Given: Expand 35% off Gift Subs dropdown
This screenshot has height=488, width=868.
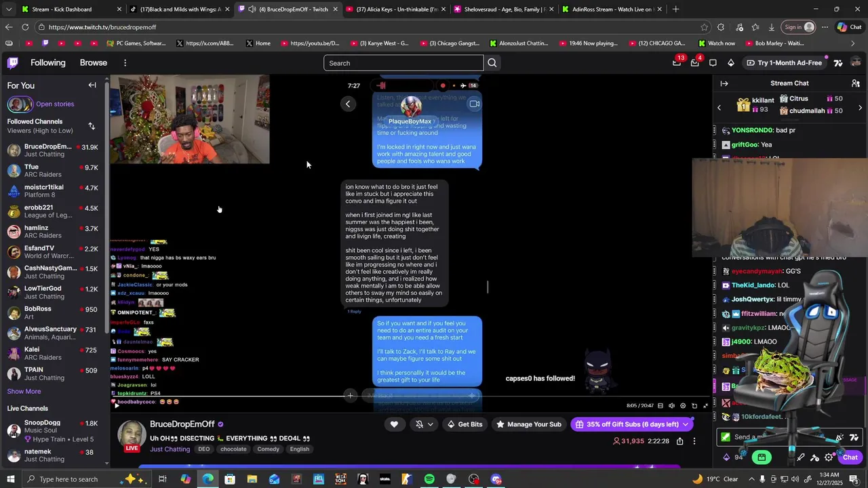Looking at the screenshot, I should click(x=686, y=424).
